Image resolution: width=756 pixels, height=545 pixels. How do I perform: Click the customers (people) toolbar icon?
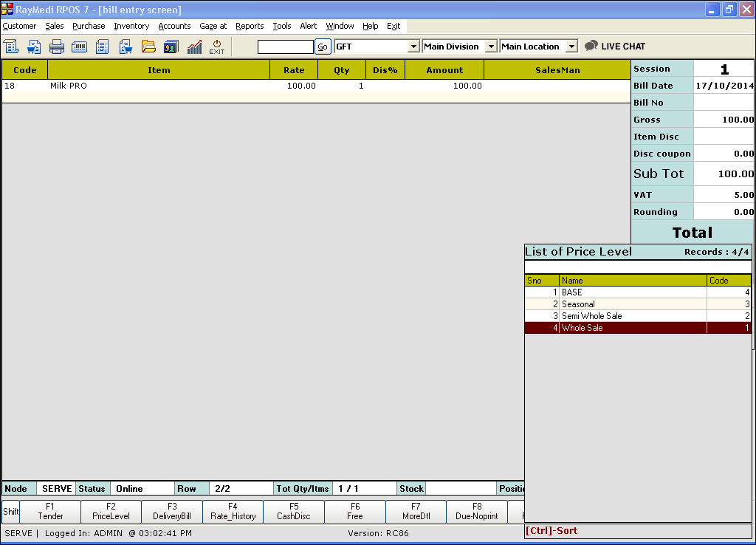[171, 47]
